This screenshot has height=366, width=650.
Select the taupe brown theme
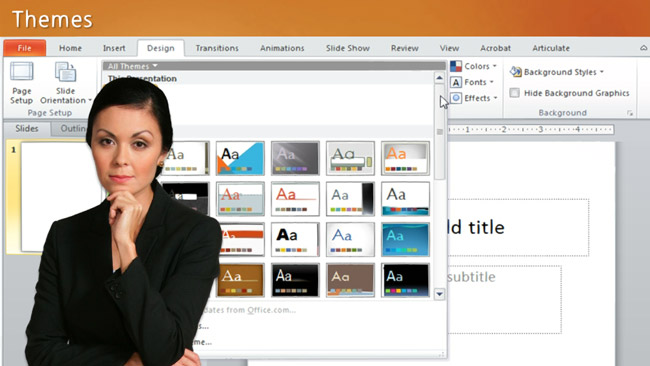[x=350, y=280]
